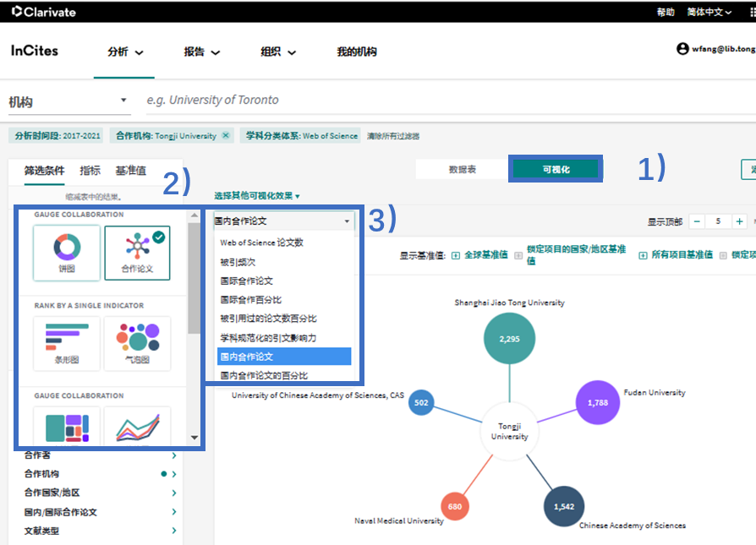Select the treemap visualization icon
This screenshot has width=756, height=545.
click(67, 426)
